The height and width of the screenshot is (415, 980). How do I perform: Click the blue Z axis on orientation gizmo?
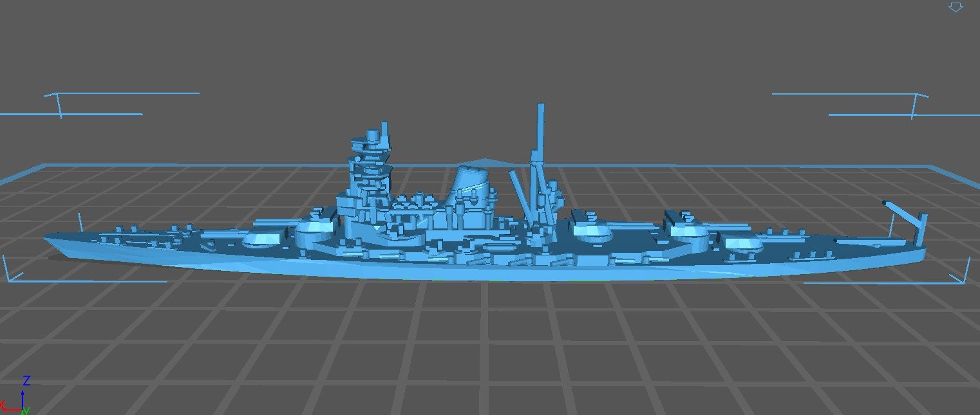click(24, 392)
